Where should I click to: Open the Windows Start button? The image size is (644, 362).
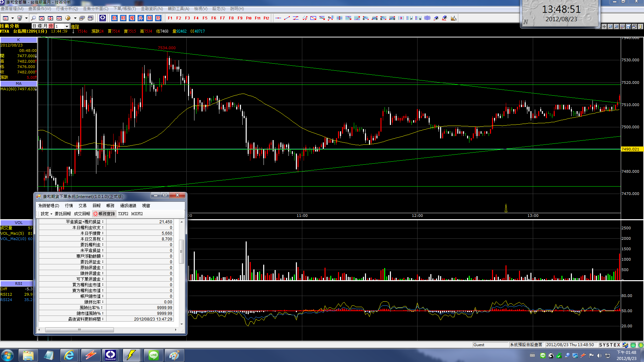7,355
